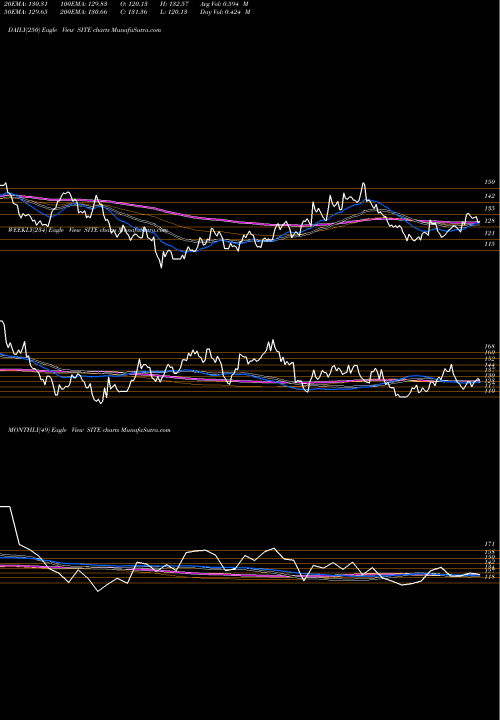Click the 168 price label on weekly chart
This screenshot has width=500, height=720.
pos(489,347)
